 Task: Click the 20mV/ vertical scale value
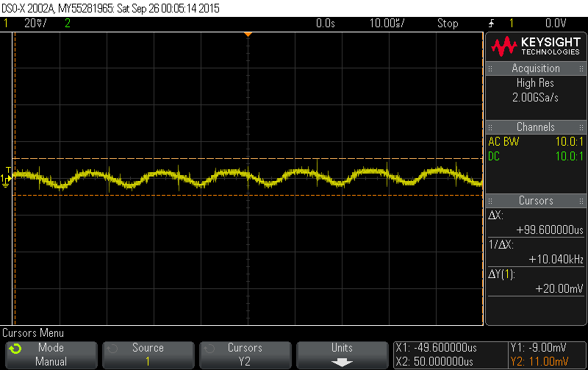35,24
